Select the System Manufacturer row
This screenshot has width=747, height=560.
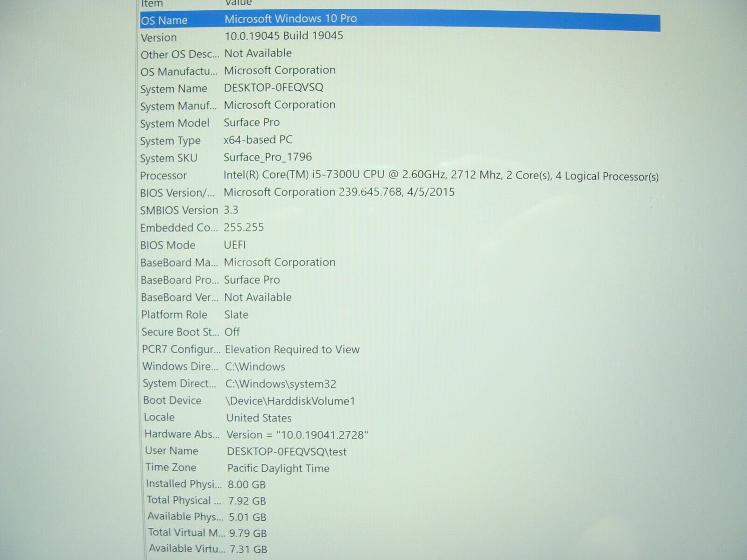(400, 106)
